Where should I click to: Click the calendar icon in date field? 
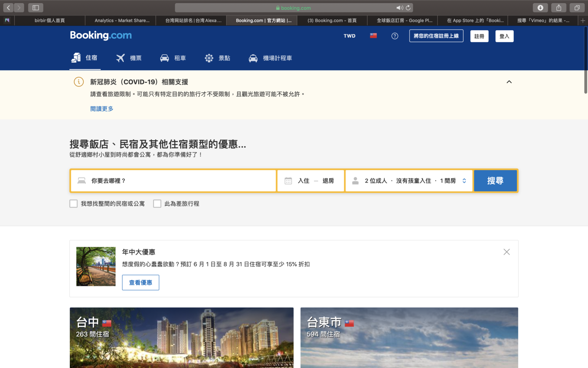(288, 181)
